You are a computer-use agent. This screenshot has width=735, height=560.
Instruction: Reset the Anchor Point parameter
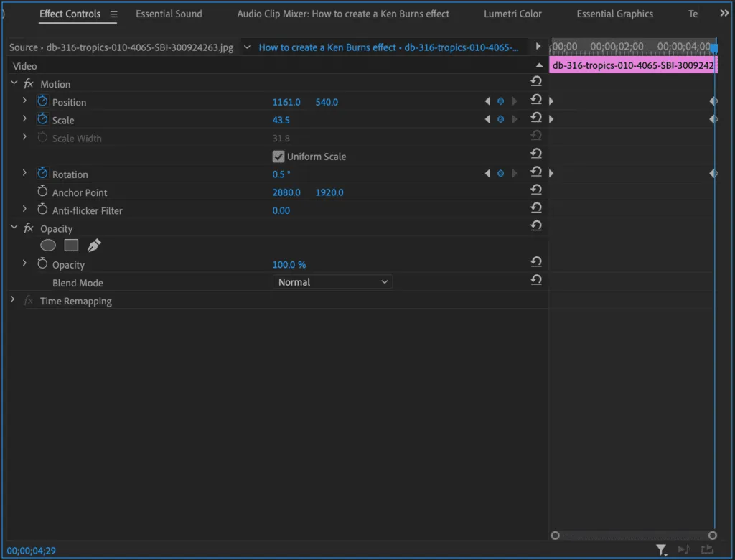click(535, 190)
